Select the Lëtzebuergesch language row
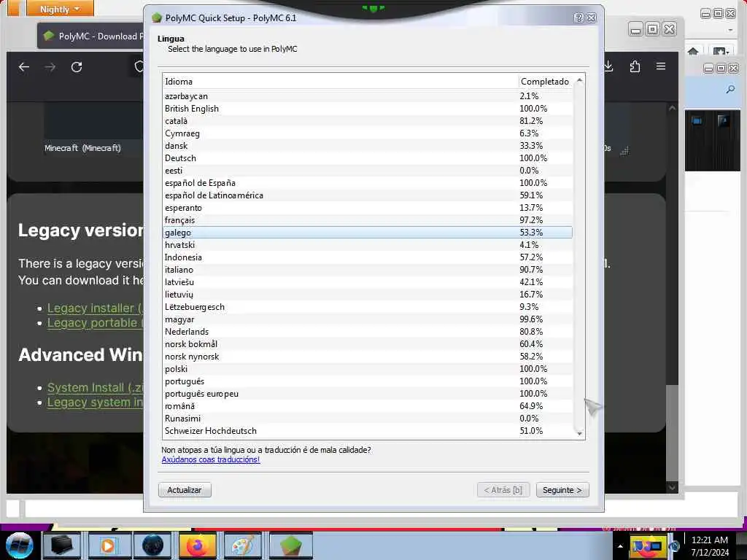The width and height of the screenshot is (747, 560). tap(368, 307)
